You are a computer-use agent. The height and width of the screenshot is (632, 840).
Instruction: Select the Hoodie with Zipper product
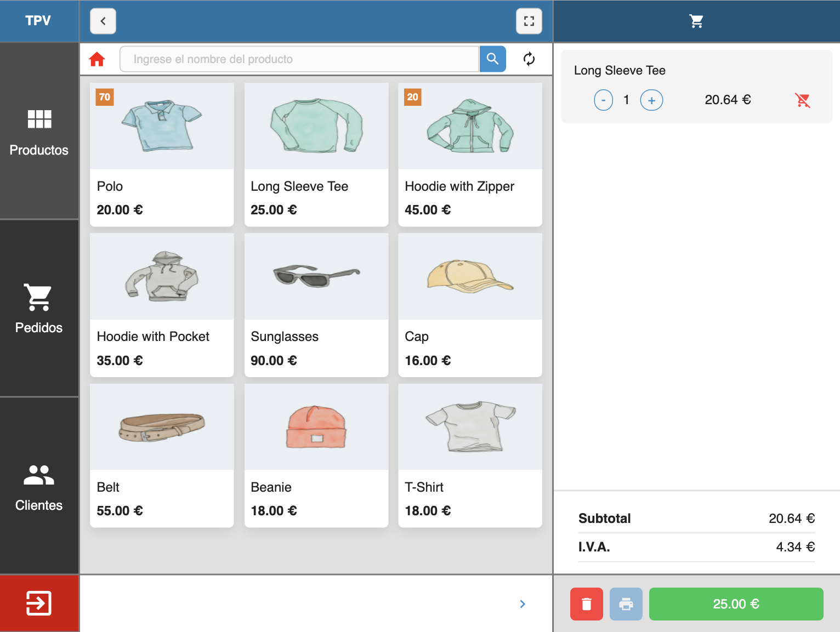coord(470,154)
